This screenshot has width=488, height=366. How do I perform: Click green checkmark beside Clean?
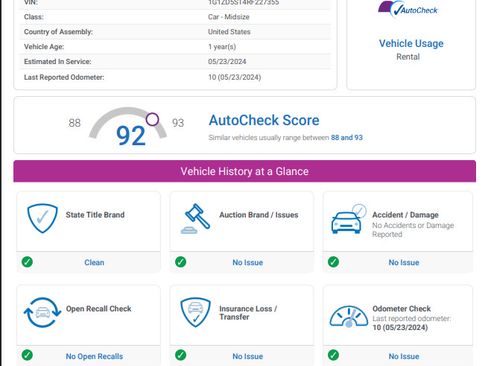coord(27,262)
